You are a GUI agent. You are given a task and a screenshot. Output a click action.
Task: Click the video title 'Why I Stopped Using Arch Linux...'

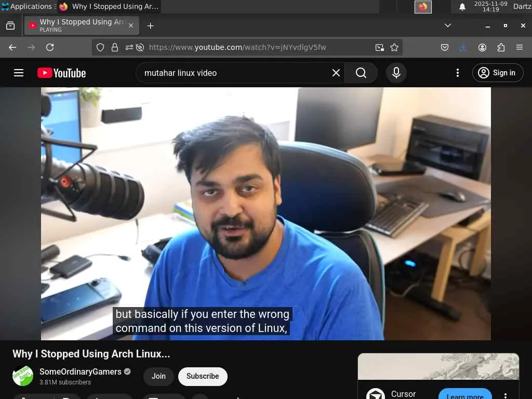91,354
